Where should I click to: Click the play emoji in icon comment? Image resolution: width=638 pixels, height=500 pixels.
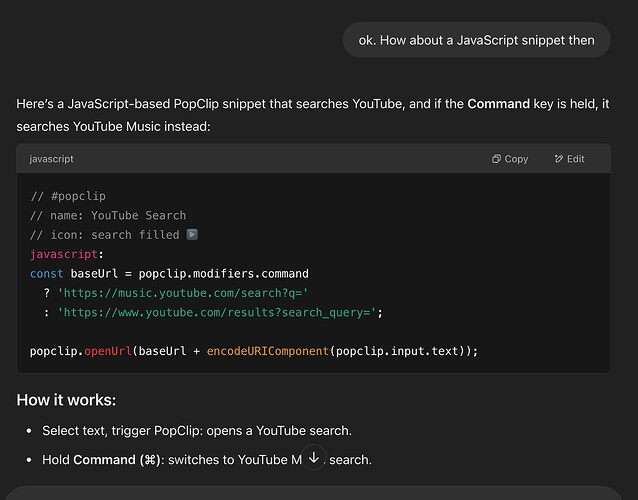192,234
